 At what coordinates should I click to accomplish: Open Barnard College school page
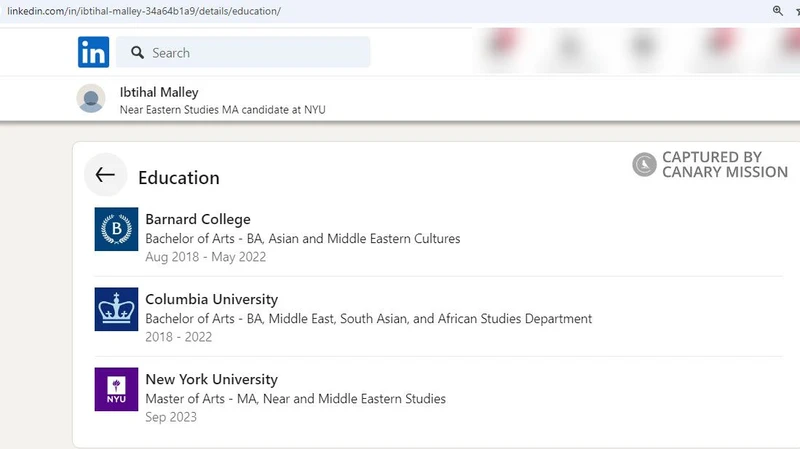pos(198,219)
